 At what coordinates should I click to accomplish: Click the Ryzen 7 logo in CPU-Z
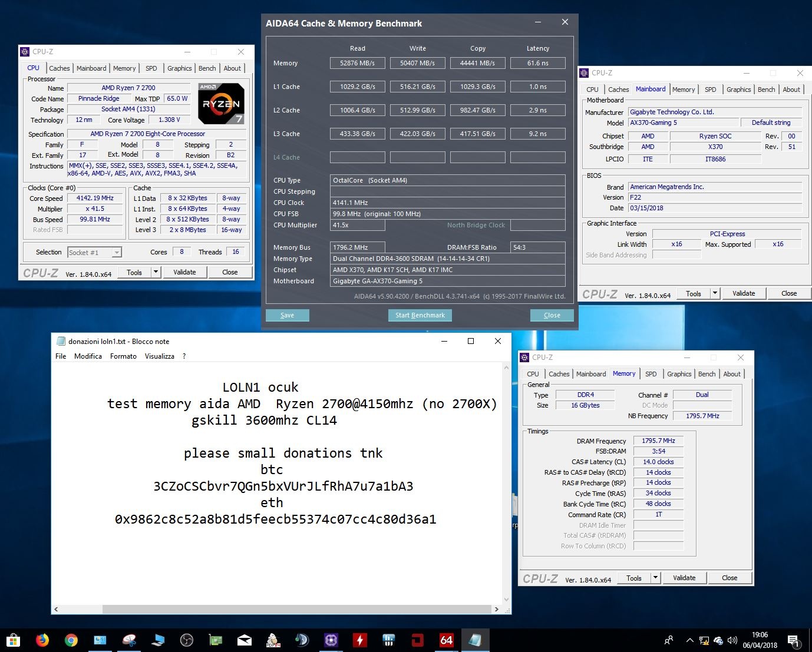[221, 104]
